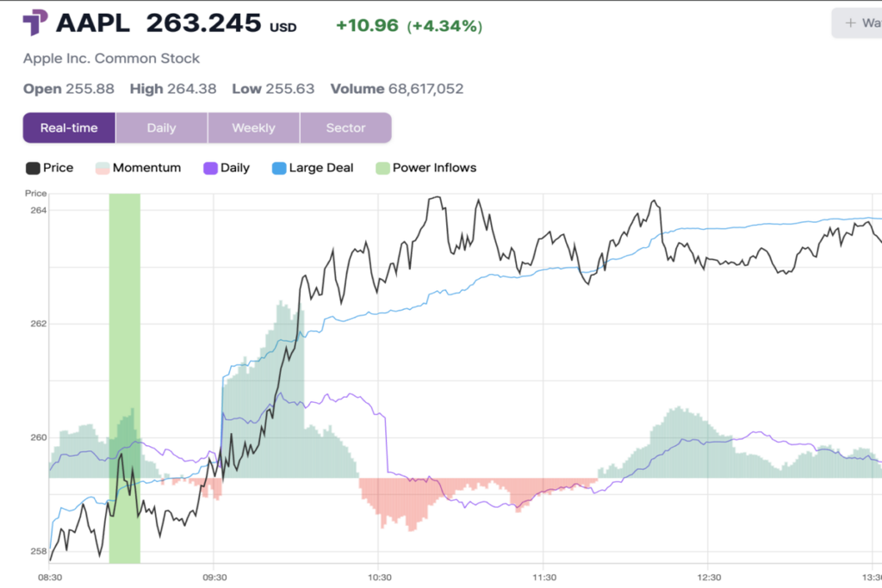882x588 pixels.
Task: Click the green Power Inflows legend swatch
Action: point(382,168)
